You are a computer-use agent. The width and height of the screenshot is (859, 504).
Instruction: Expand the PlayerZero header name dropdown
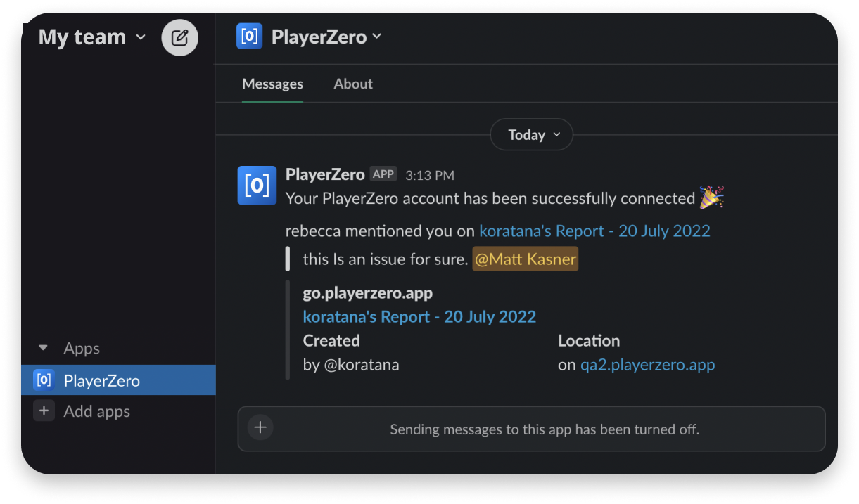click(x=326, y=37)
